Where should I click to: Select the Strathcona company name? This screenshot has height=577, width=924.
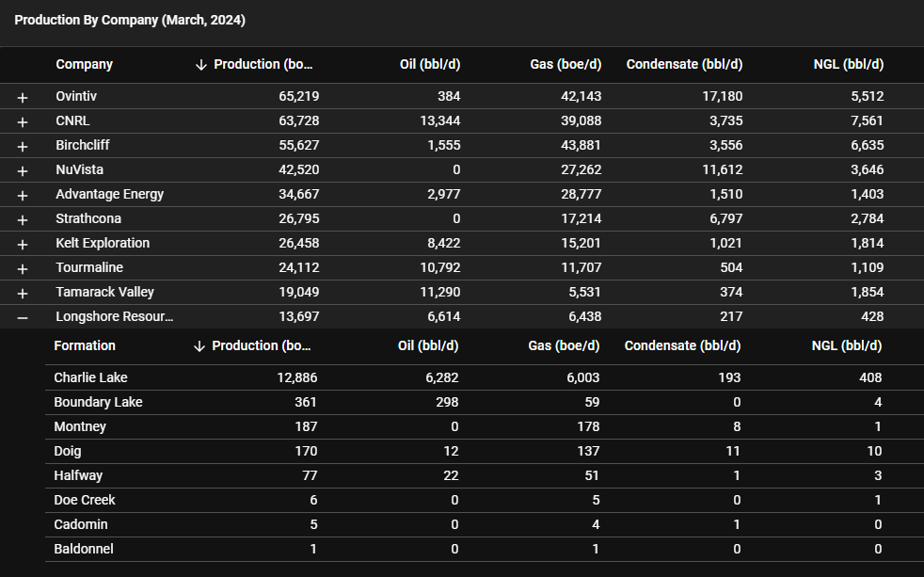click(x=88, y=218)
